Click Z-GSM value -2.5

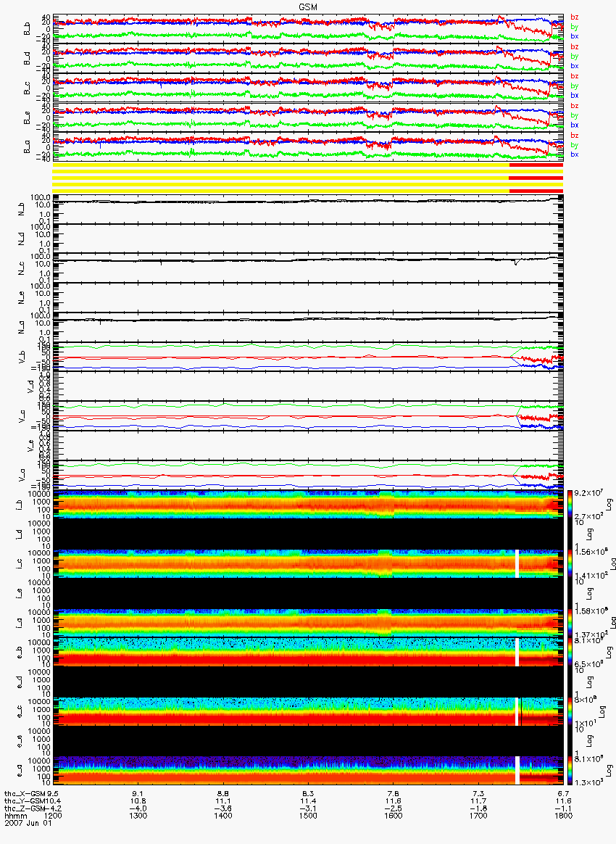pyautogui.click(x=394, y=808)
